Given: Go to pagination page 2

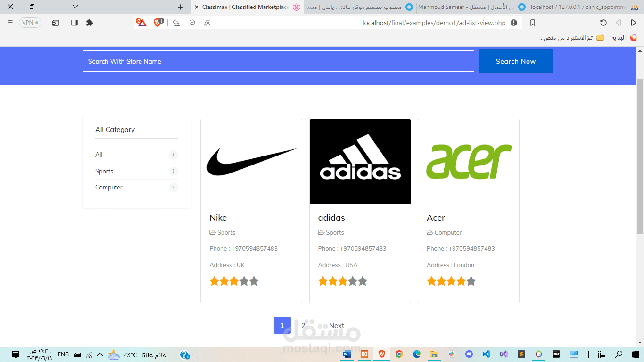Looking at the screenshot, I should tap(303, 325).
